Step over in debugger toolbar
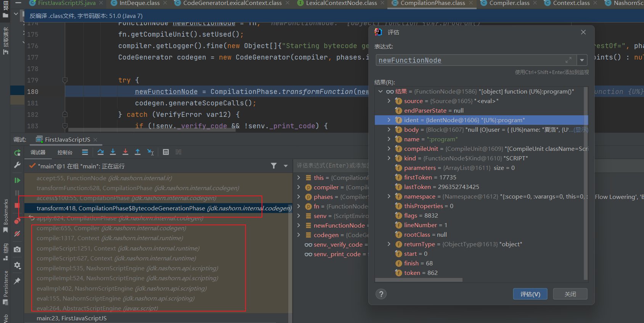 [100, 152]
